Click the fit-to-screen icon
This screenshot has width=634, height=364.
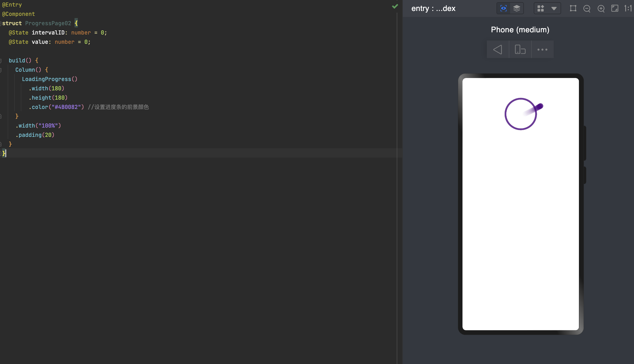[615, 8]
